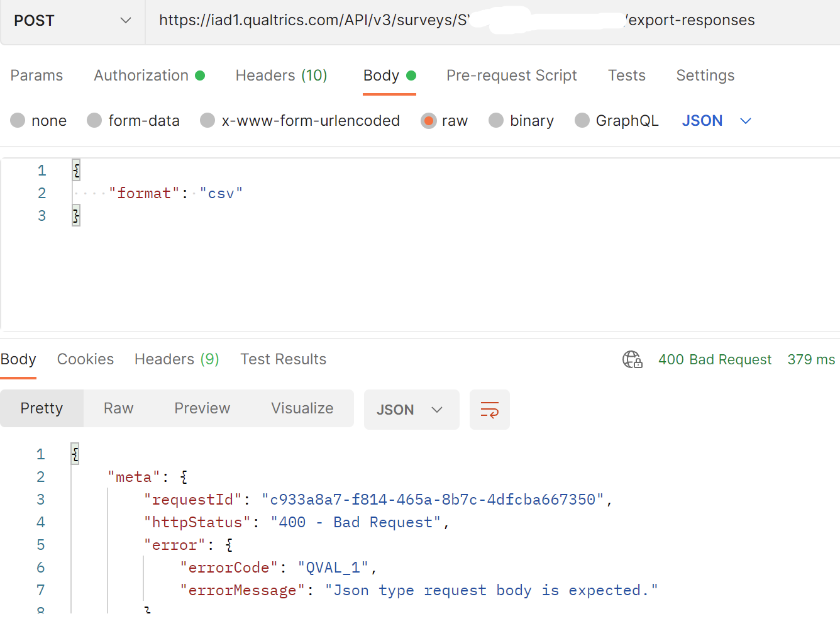Image resolution: width=840 pixels, height=621 pixels.
Task: Click line number 2 in request editor
Action: (x=41, y=193)
